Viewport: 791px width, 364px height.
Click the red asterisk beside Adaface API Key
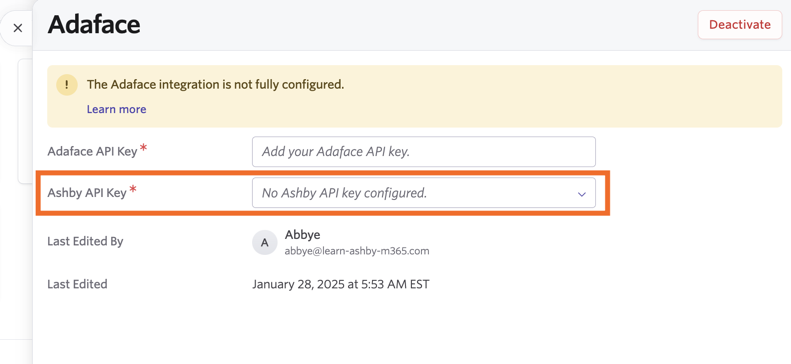click(144, 148)
